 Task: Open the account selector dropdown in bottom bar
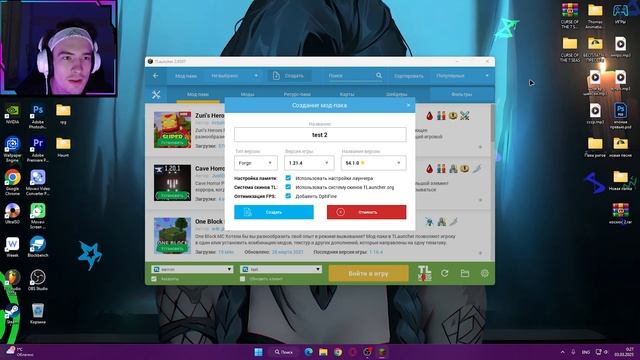tap(192, 269)
